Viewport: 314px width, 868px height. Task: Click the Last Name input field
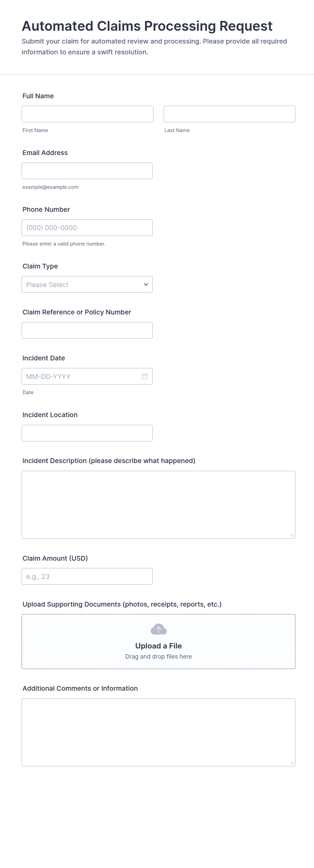[x=229, y=114]
